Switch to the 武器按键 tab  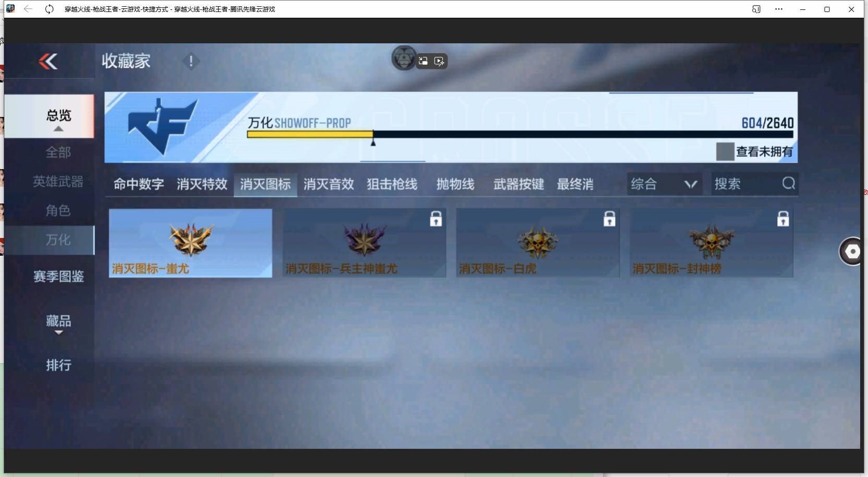coord(519,184)
